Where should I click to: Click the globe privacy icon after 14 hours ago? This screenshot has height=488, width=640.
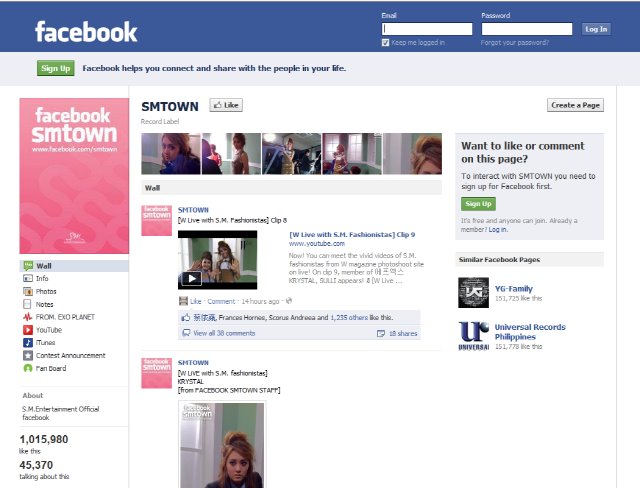pyautogui.click(x=289, y=301)
